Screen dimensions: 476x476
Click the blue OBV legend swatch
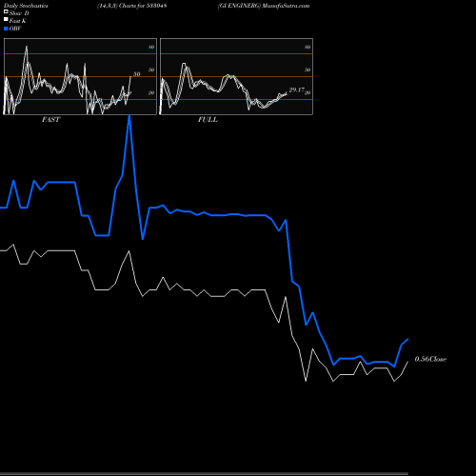click(6, 29)
